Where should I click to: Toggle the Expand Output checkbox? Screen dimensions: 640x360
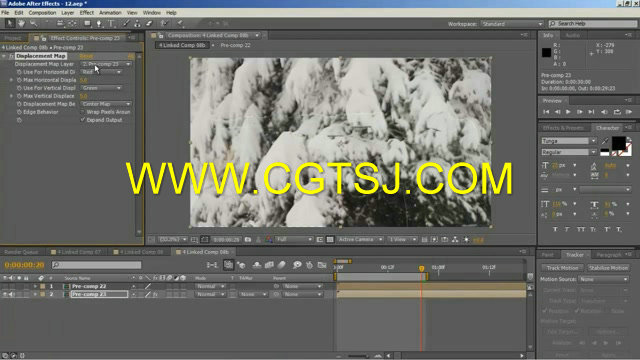tap(83, 120)
